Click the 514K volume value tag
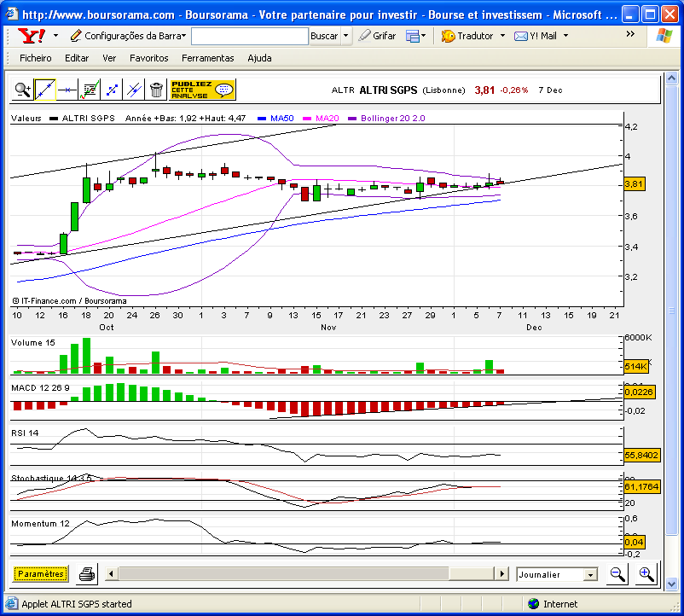This screenshot has height=616, width=684. tap(636, 367)
